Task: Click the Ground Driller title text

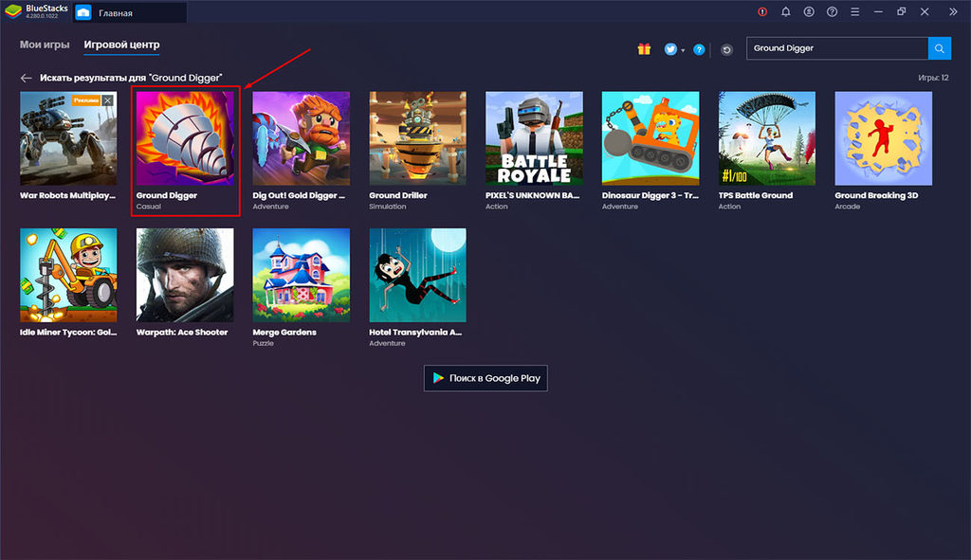Action: tap(398, 195)
